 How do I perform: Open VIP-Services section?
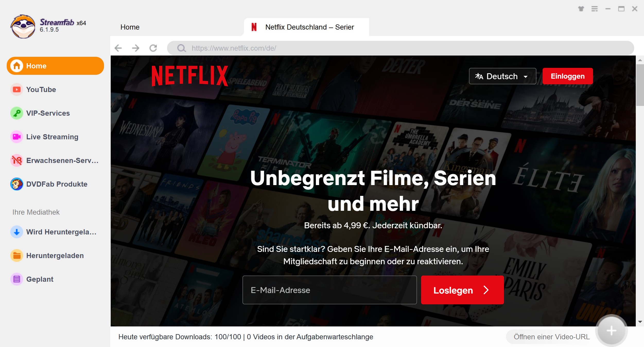click(48, 113)
